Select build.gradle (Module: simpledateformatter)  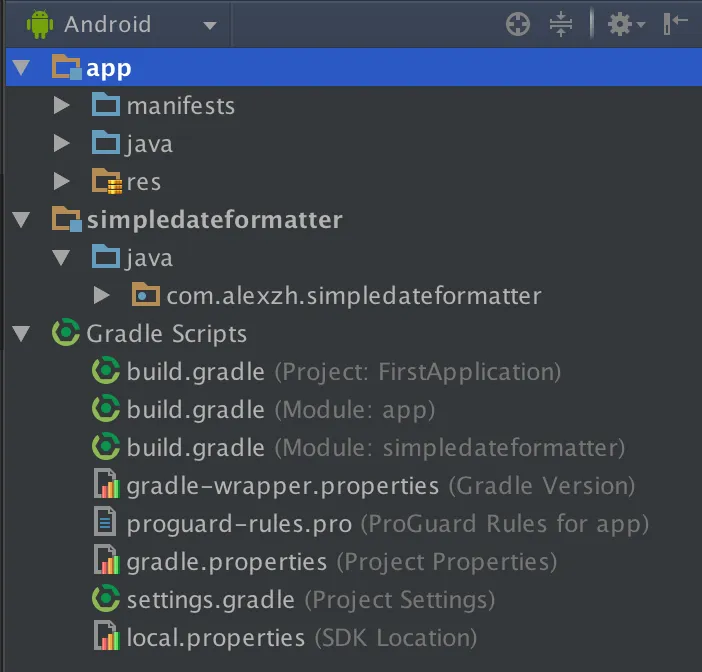click(x=376, y=449)
